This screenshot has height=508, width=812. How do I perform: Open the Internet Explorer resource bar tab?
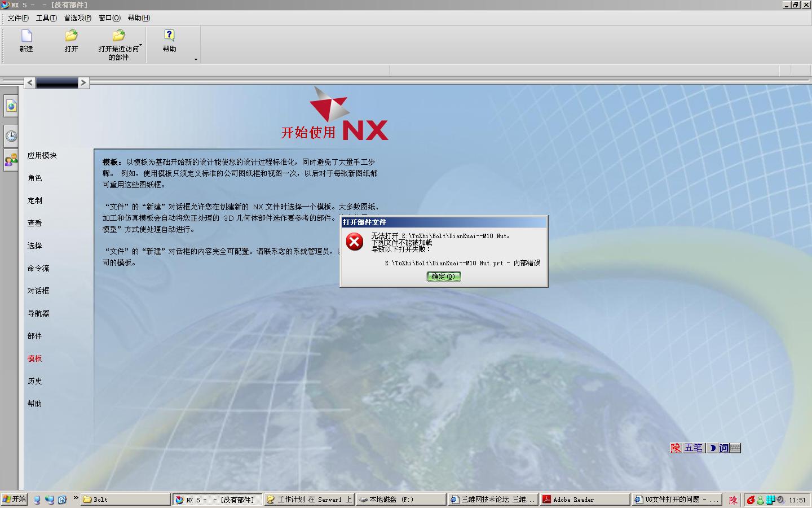(11, 106)
